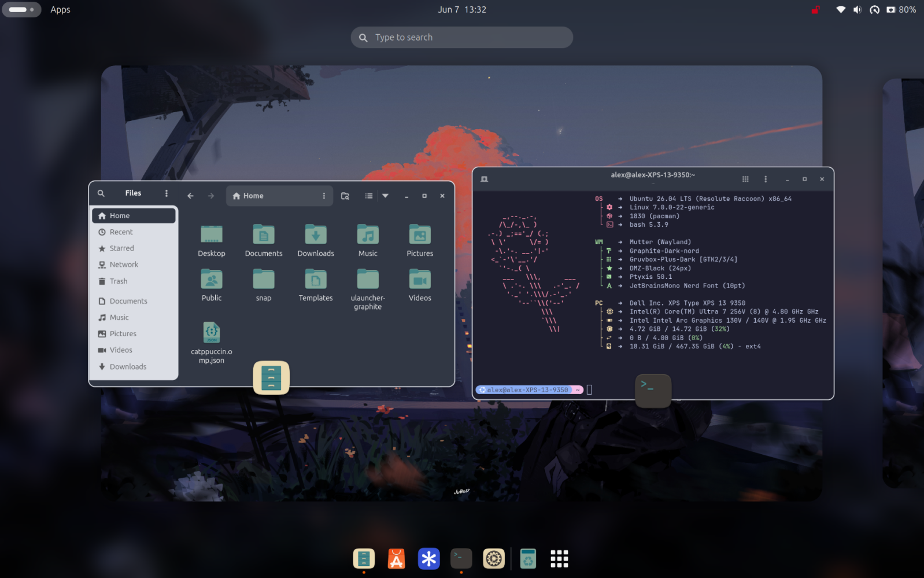Open the terminal main menu
This screenshot has height=578, width=924.
(x=766, y=179)
